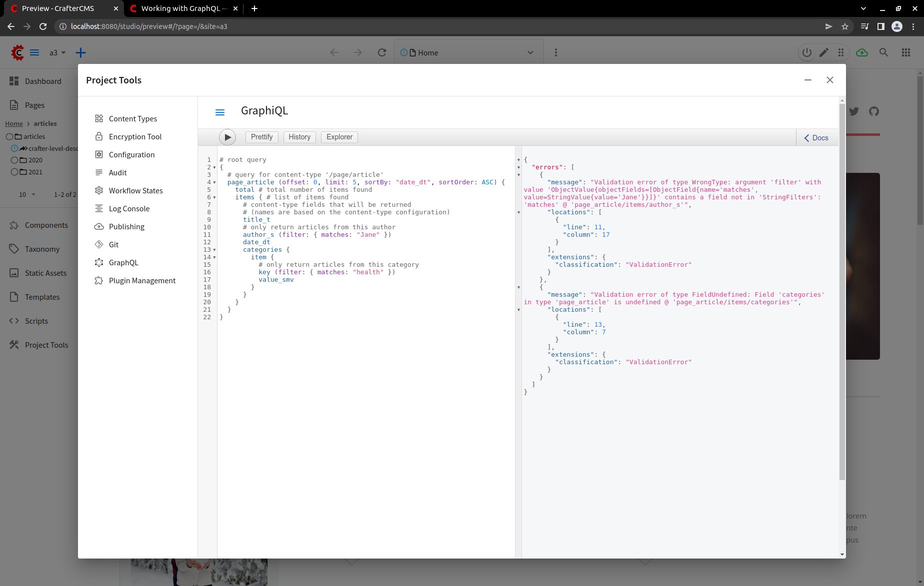Click the Prettify button

pyautogui.click(x=261, y=137)
